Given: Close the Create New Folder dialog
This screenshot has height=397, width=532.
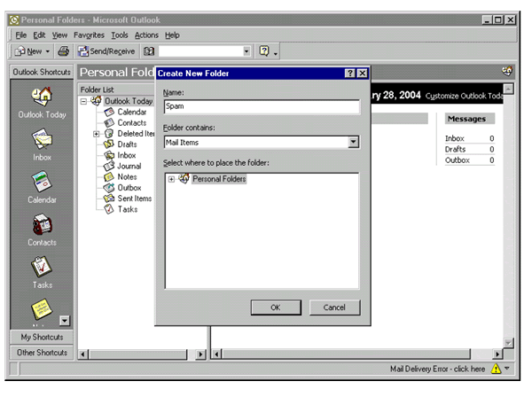Looking at the screenshot, I should coord(363,74).
